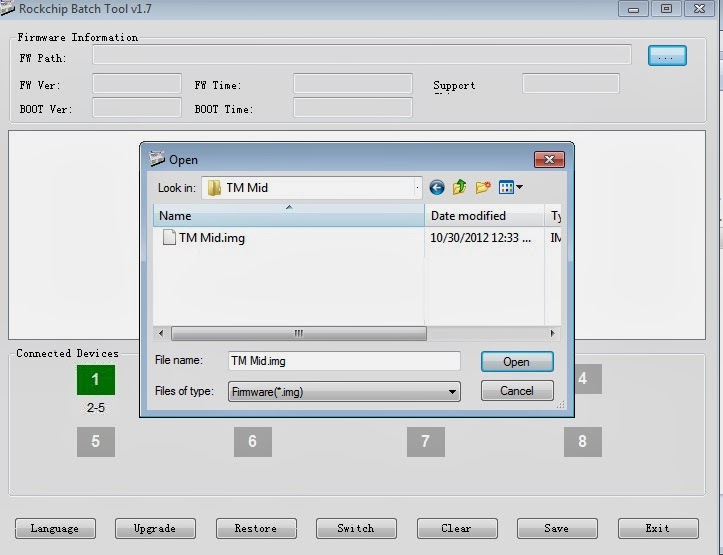Click Rockchip Batch Tool title bar icon

point(7,8)
